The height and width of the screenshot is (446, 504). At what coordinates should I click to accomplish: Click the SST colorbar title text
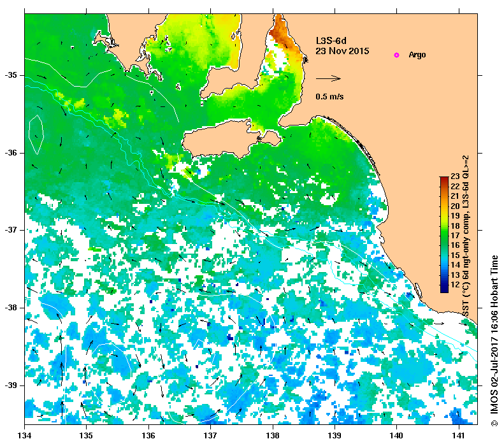point(466,236)
